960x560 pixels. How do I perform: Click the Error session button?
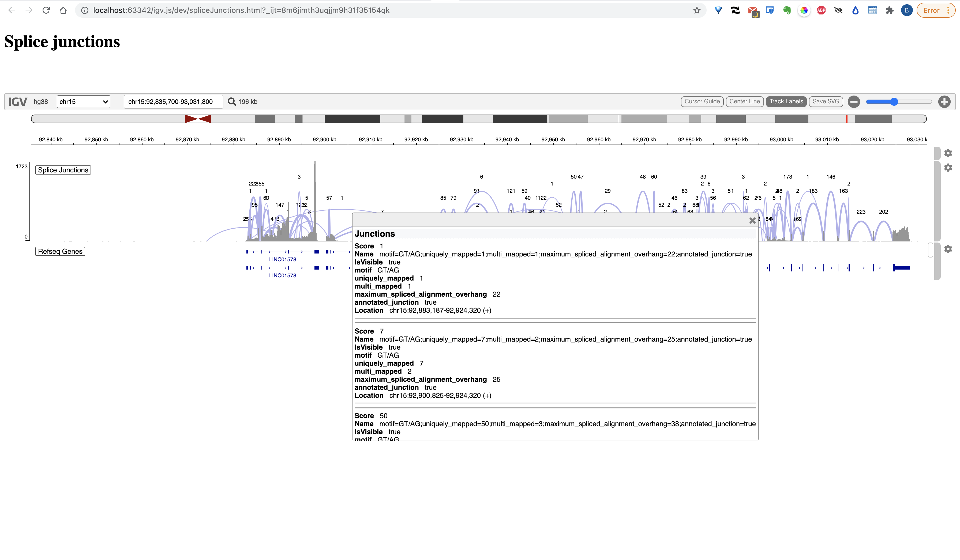[932, 10]
